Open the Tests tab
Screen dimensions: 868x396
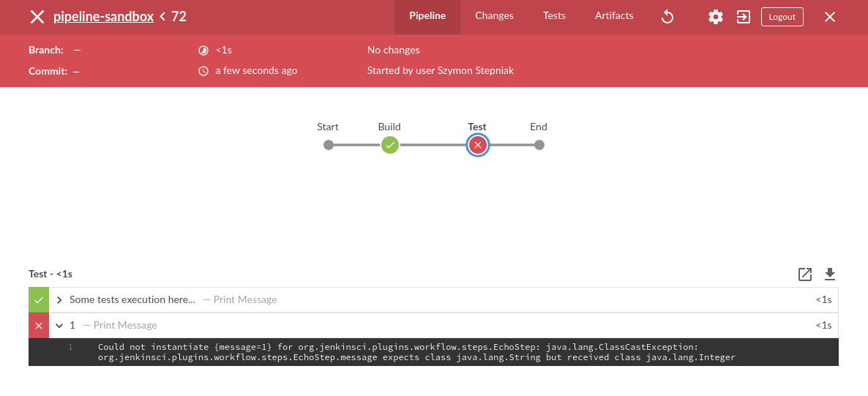(554, 15)
